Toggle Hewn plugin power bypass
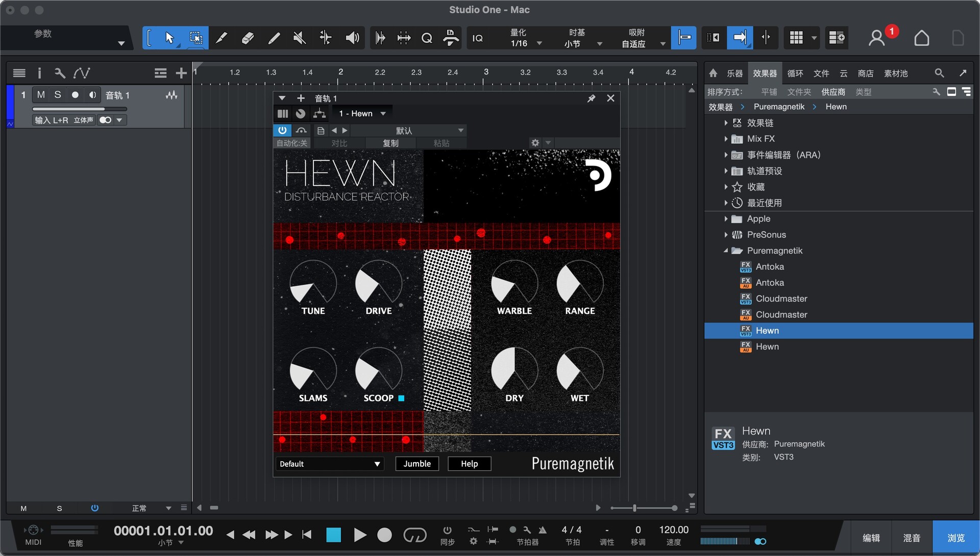Viewport: 980px width, 556px height. point(282,131)
